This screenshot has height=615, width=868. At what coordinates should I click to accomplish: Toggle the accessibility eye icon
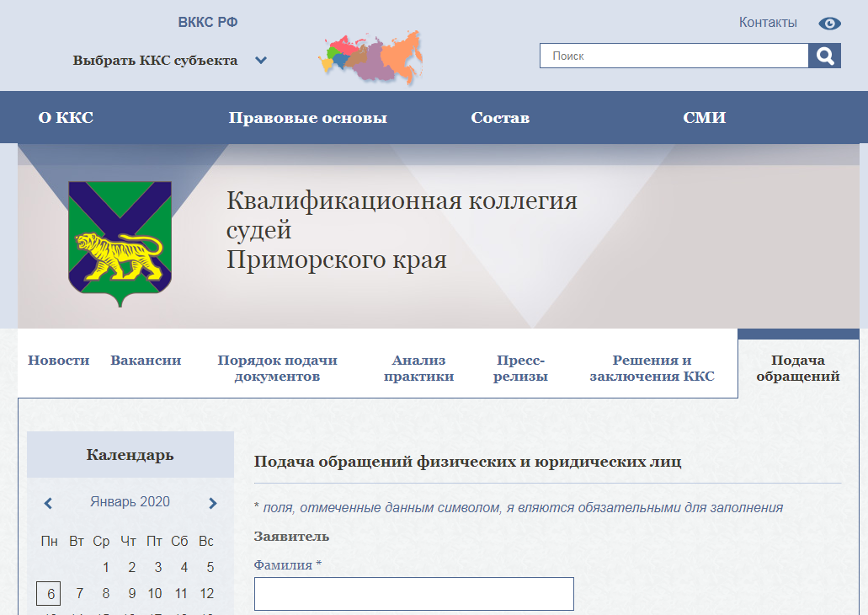(x=829, y=24)
